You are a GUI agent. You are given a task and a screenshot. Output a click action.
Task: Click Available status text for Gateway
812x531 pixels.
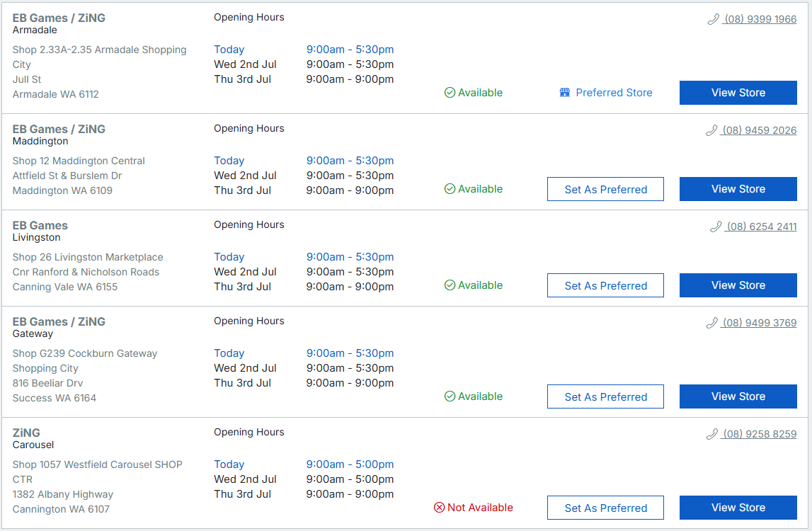[480, 396]
